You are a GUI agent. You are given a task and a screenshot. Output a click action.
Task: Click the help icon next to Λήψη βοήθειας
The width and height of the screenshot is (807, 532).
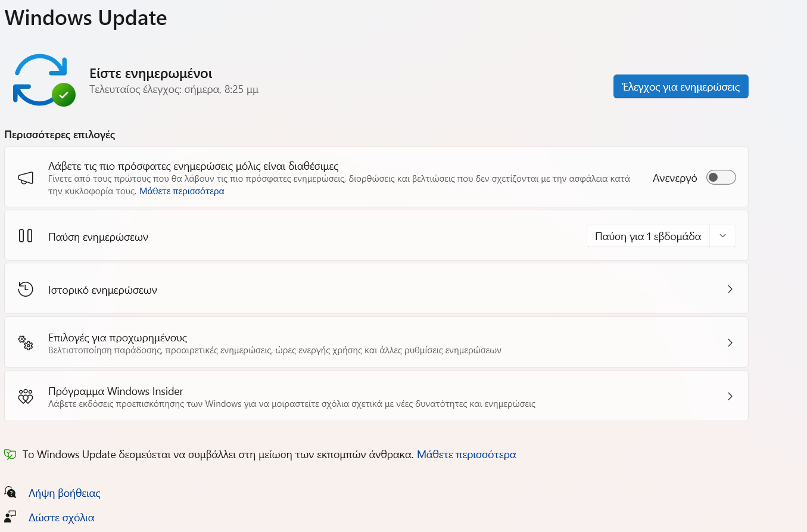click(10, 492)
